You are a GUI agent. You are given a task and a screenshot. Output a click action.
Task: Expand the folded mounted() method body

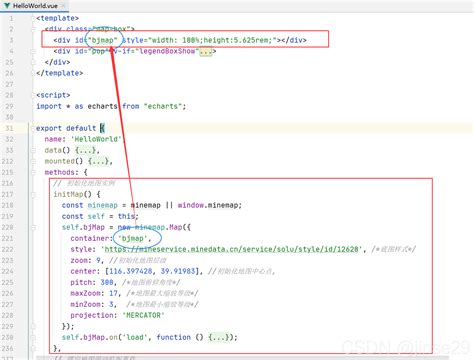33,161
